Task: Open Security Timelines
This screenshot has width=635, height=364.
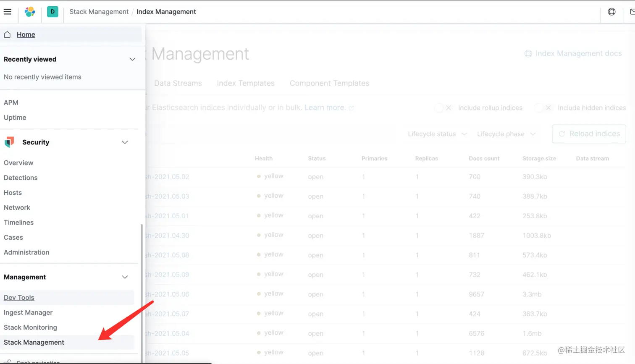Action: 18,223
